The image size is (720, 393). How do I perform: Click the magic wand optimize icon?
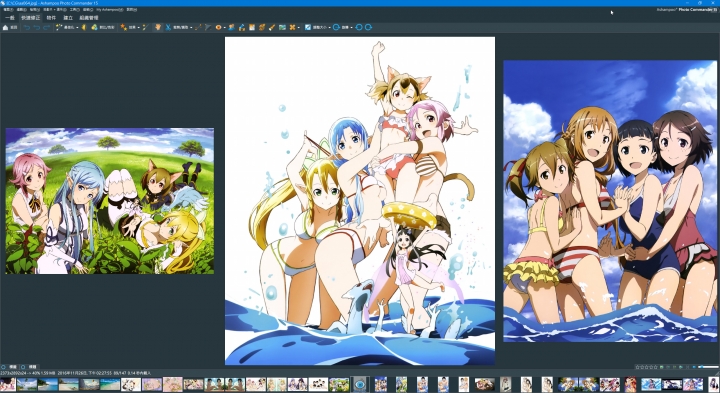[x=59, y=28]
